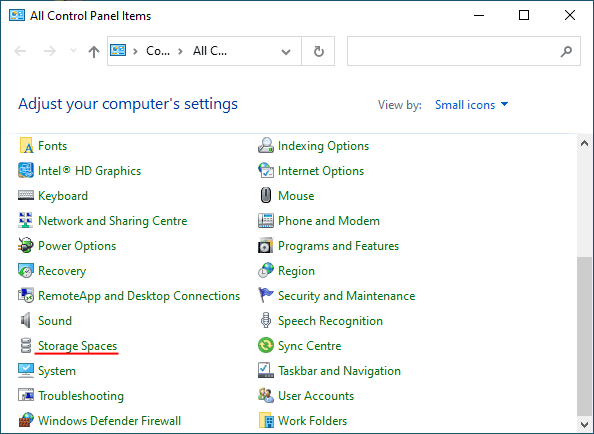Open the Storage Spaces drive stack icon
This screenshot has width=594, height=434.
(26, 346)
